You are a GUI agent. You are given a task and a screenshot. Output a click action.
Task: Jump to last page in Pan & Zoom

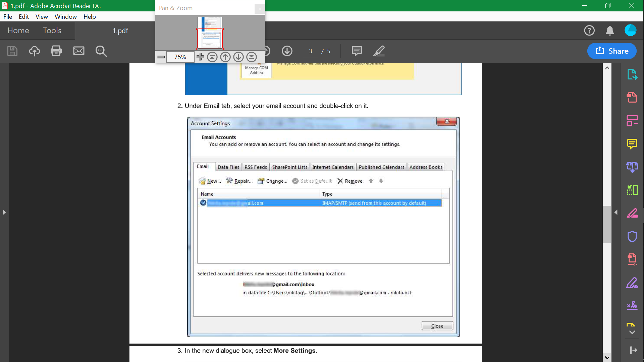252,57
